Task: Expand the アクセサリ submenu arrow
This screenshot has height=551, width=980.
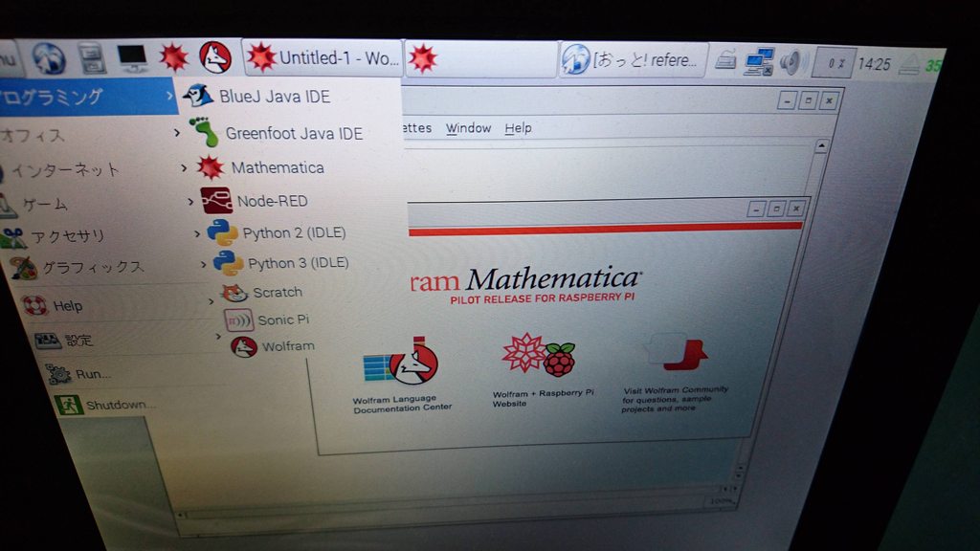Action: [197, 233]
